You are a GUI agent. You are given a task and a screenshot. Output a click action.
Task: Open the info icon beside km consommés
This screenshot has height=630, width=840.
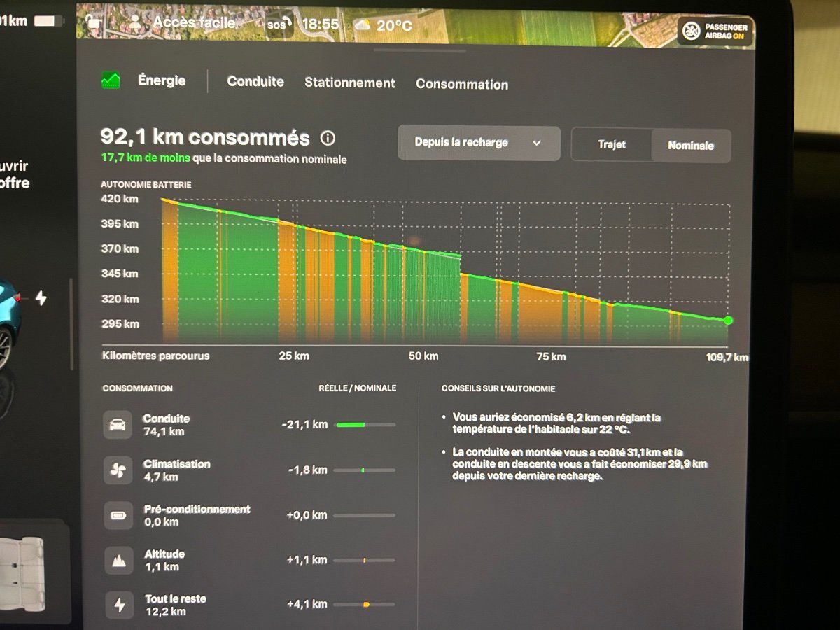pos(327,138)
